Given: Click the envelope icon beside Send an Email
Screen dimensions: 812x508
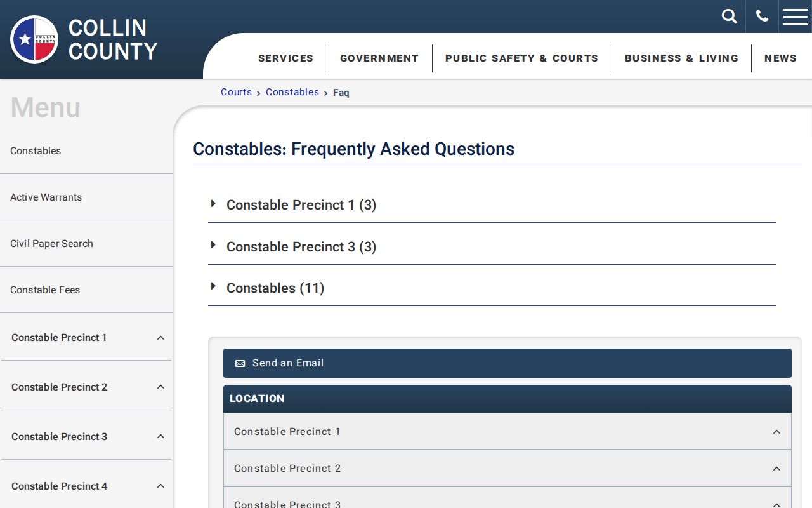Looking at the screenshot, I should click(x=240, y=364).
